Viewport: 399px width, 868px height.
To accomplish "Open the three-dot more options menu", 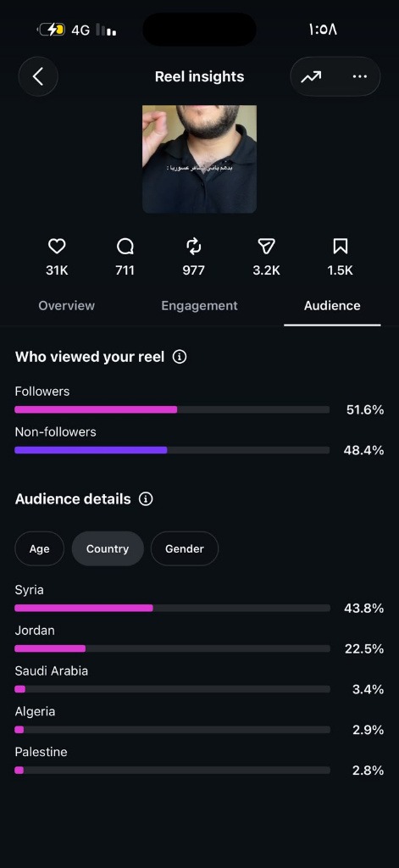I will pyautogui.click(x=360, y=77).
